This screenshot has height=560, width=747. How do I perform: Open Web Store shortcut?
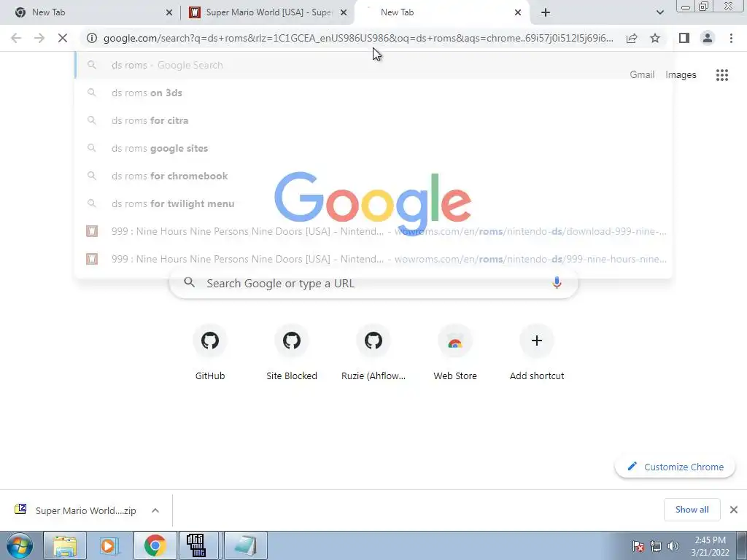455,353
